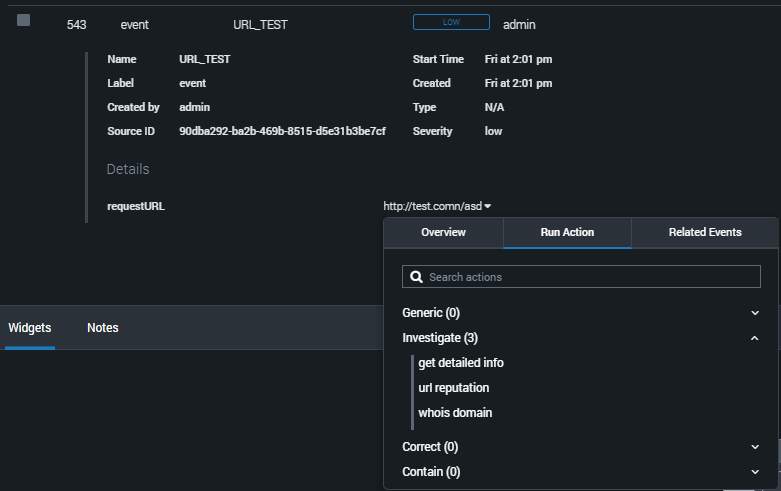Screen dimensions: 781x491
Task: Click the LOW severity badge
Action: coord(451,22)
